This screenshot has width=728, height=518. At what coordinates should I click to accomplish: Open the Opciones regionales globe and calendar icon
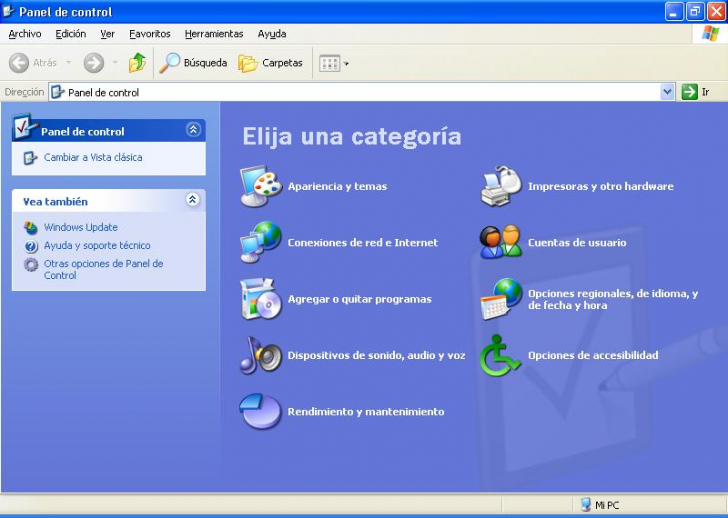501,299
